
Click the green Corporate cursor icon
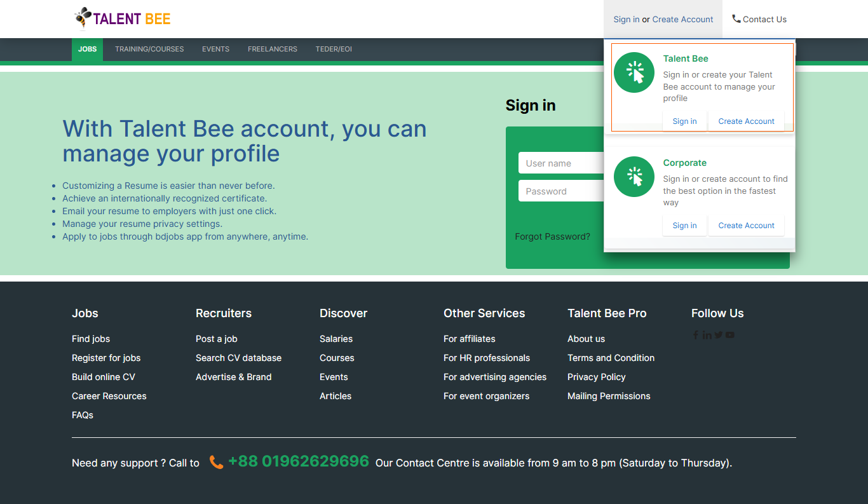[x=634, y=177]
